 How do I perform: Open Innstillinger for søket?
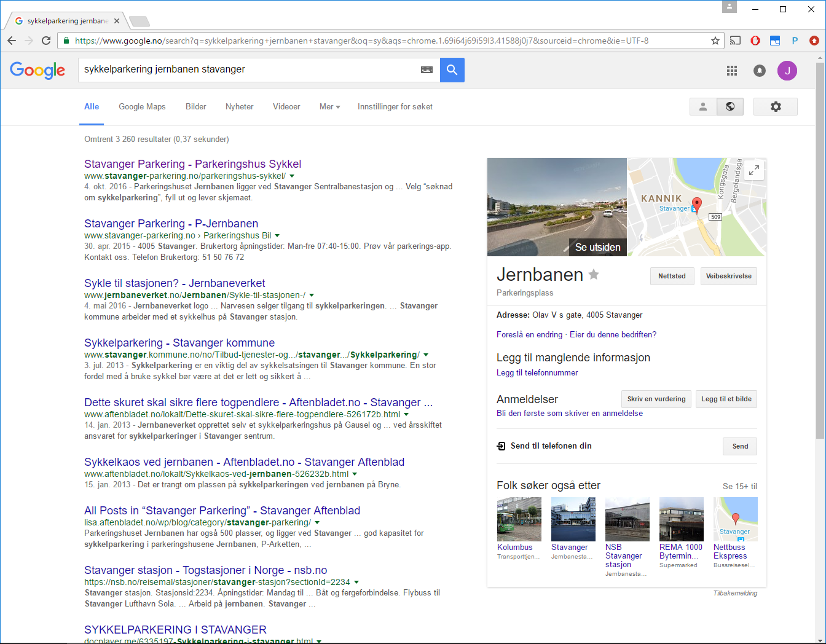click(x=395, y=106)
